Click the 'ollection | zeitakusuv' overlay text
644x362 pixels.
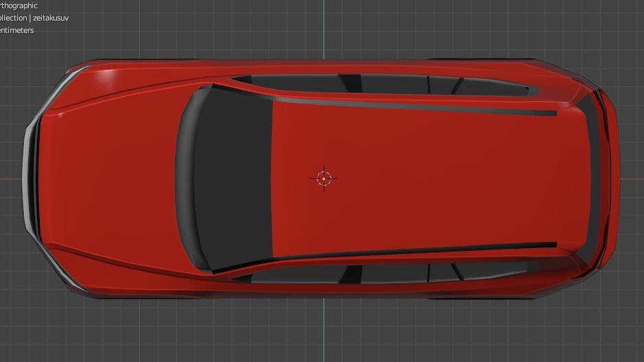click(x=34, y=18)
